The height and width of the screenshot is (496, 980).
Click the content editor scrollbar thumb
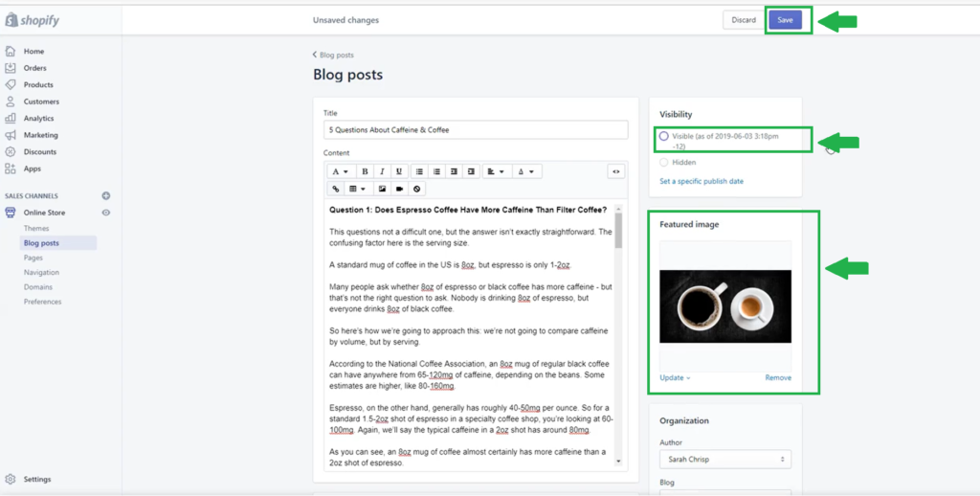pos(619,230)
